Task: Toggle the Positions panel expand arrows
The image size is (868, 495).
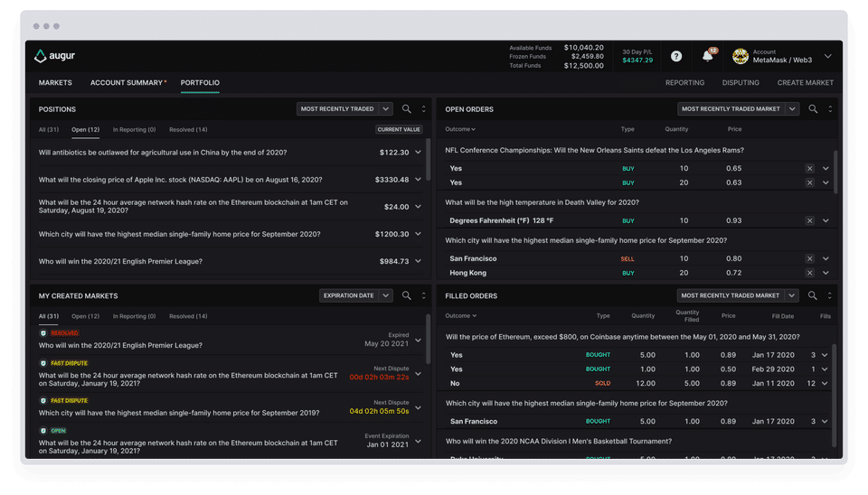Action: point(423,109)
